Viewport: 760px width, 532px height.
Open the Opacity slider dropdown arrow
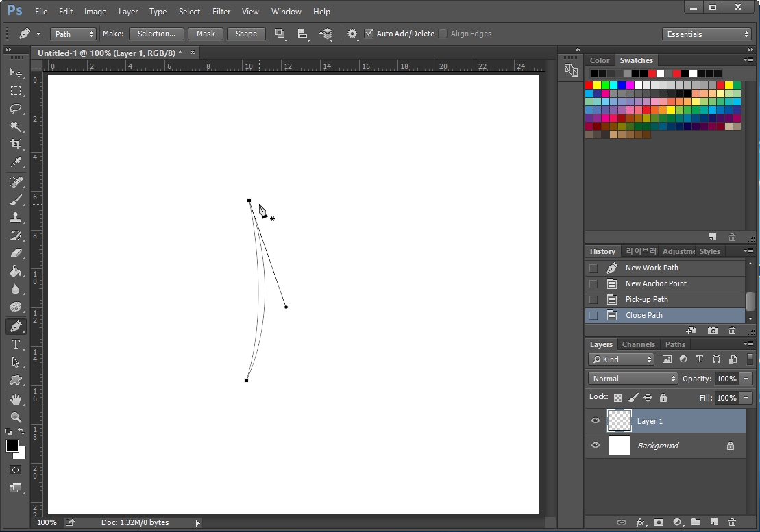point(746,379)
